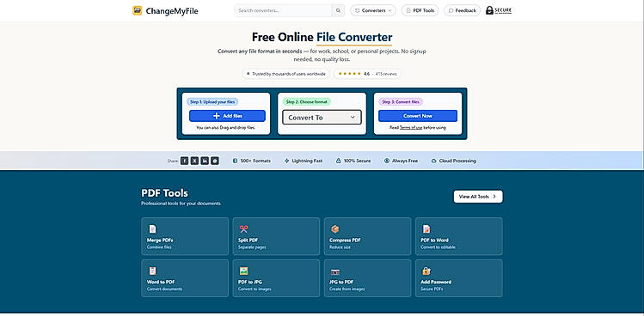Click the PDF to Word icon
This screenshot has height=316, width=644.
point(426,229)
